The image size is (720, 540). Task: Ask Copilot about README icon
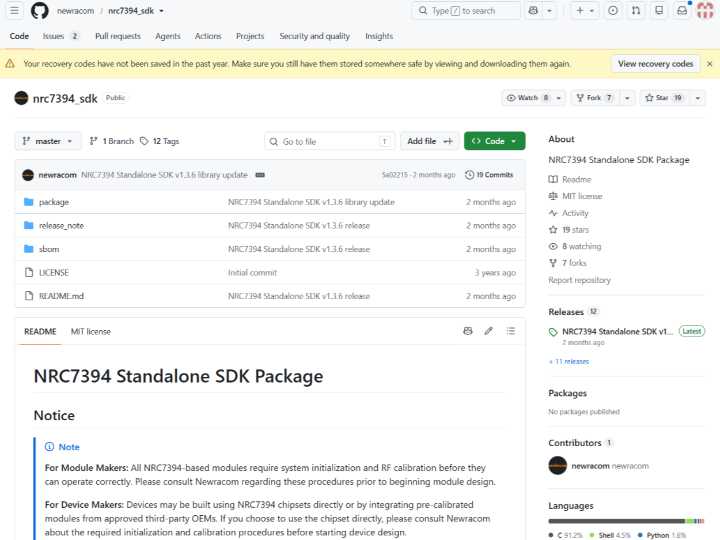467,331
